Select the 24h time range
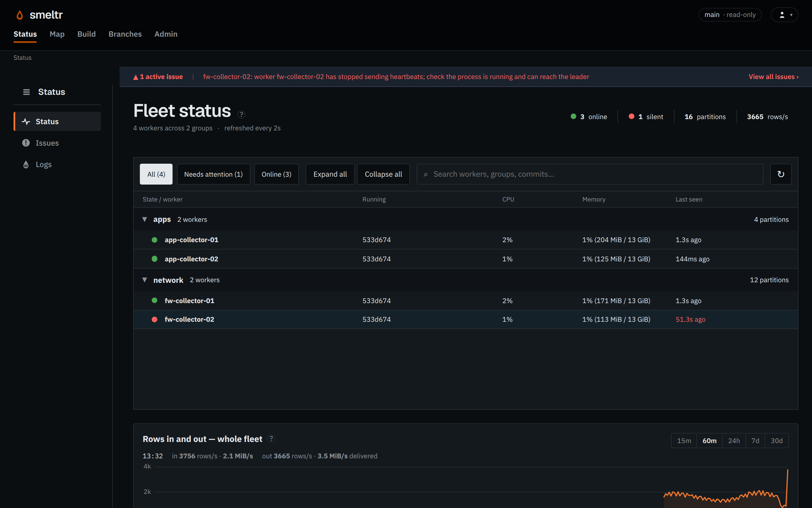 click(734, 441)
